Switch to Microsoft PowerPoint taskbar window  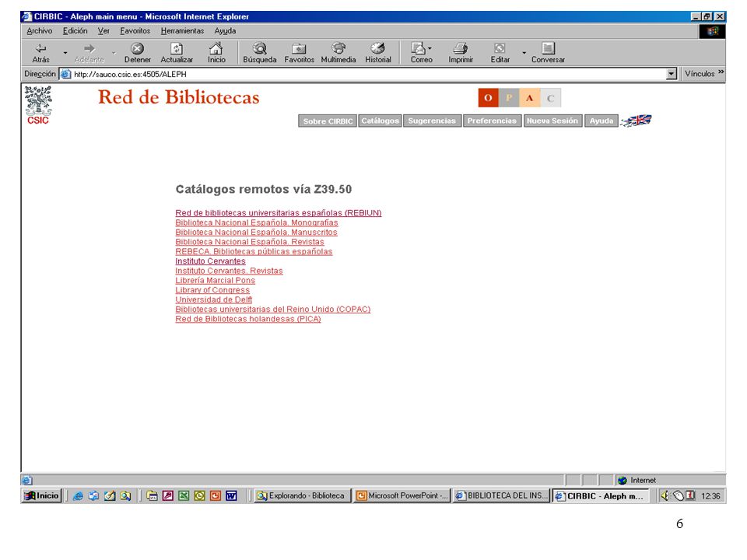(402, 495)
